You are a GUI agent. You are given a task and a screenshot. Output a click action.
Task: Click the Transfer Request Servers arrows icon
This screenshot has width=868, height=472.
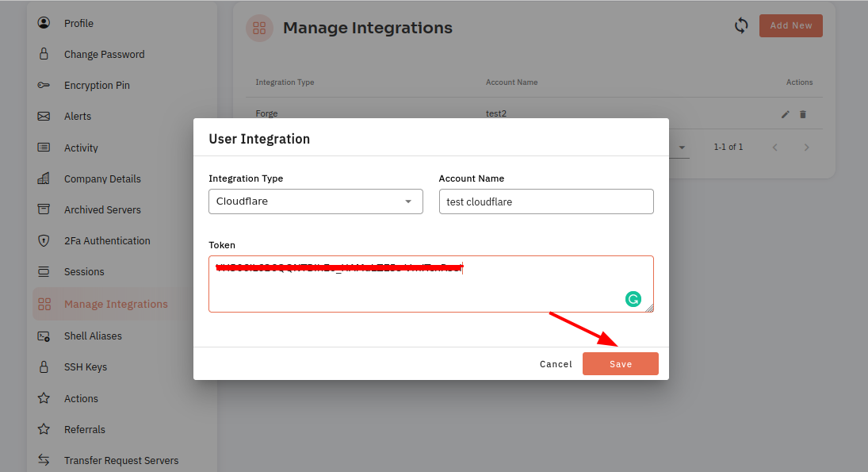[44, 460]
